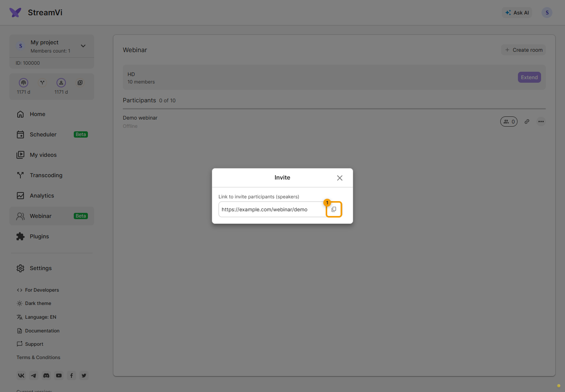
Task: Select Webinar in the sidebar
Action: (52, 216)
